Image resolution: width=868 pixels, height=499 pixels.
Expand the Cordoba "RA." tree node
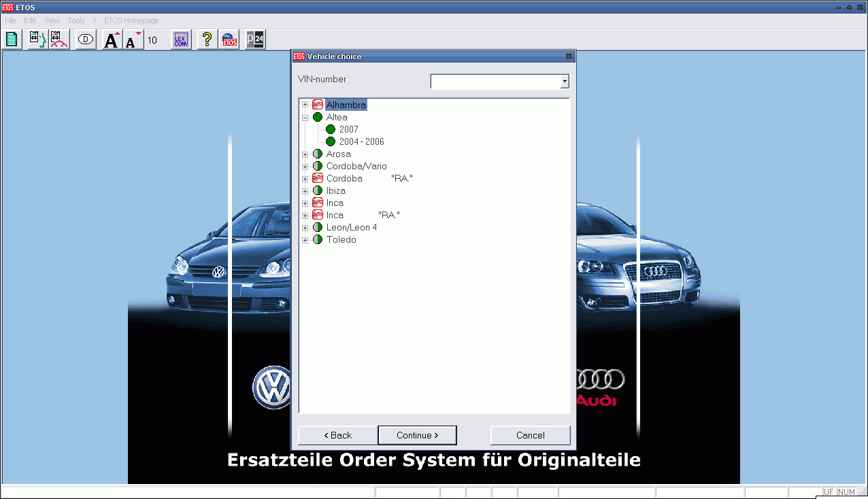pyautogui.click(x=305, y=178)
